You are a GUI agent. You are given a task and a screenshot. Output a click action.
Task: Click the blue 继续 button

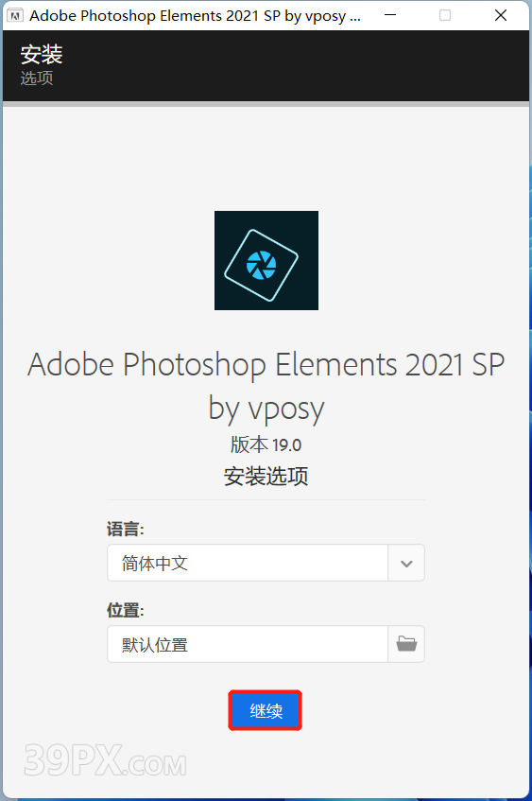point(266,710)
